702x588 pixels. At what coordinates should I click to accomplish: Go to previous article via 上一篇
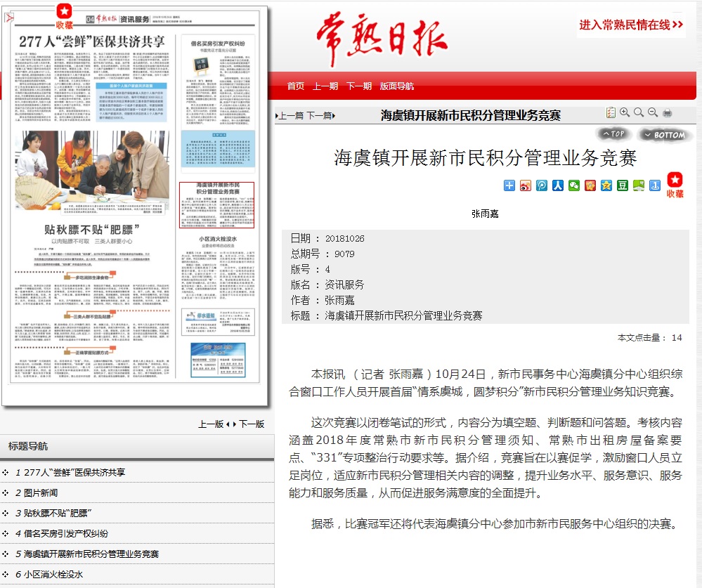pyautogui.click(x=290, y=116)
